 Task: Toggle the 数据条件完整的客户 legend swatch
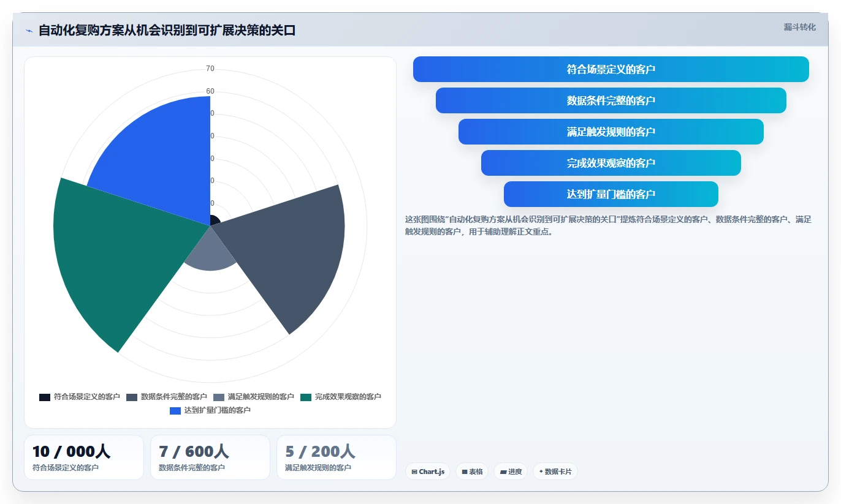tap(132, 397)
